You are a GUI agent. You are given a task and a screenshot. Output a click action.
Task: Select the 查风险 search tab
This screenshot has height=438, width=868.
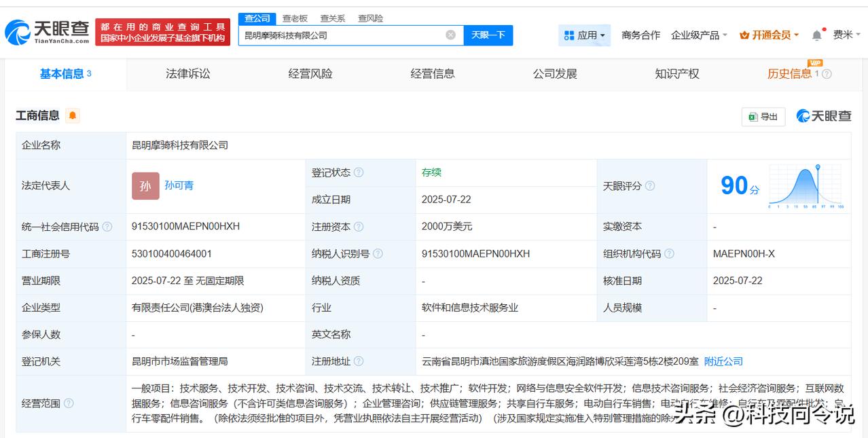point(370,18)
